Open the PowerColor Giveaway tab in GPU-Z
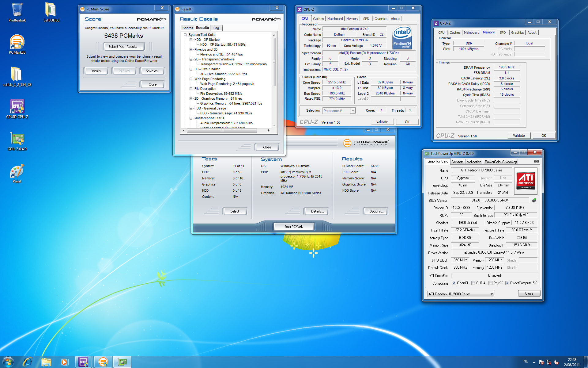 [x=501, y=162]
